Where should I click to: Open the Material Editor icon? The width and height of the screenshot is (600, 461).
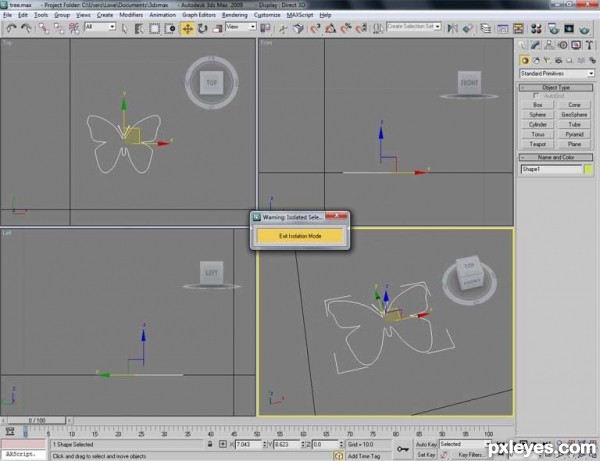[x=536, y=28]
